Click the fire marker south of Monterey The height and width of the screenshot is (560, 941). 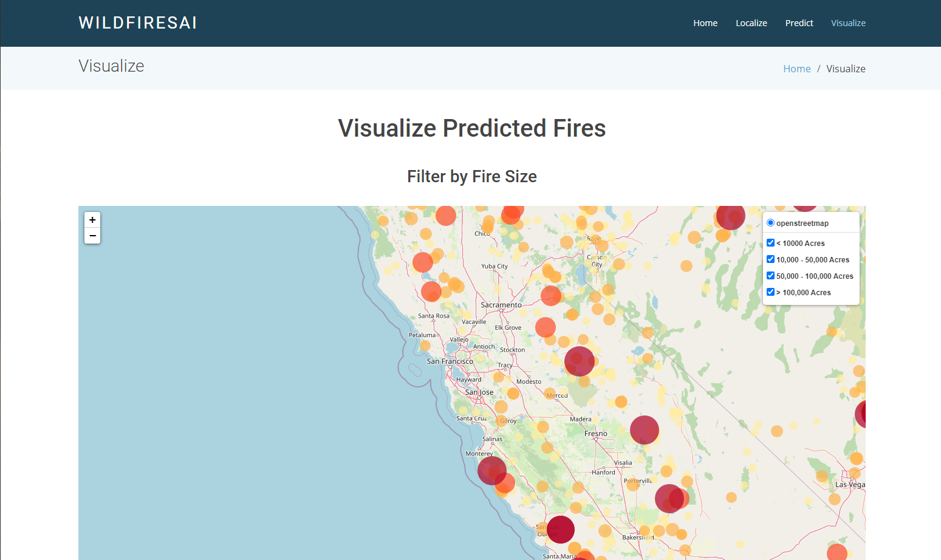pos(492,471)
